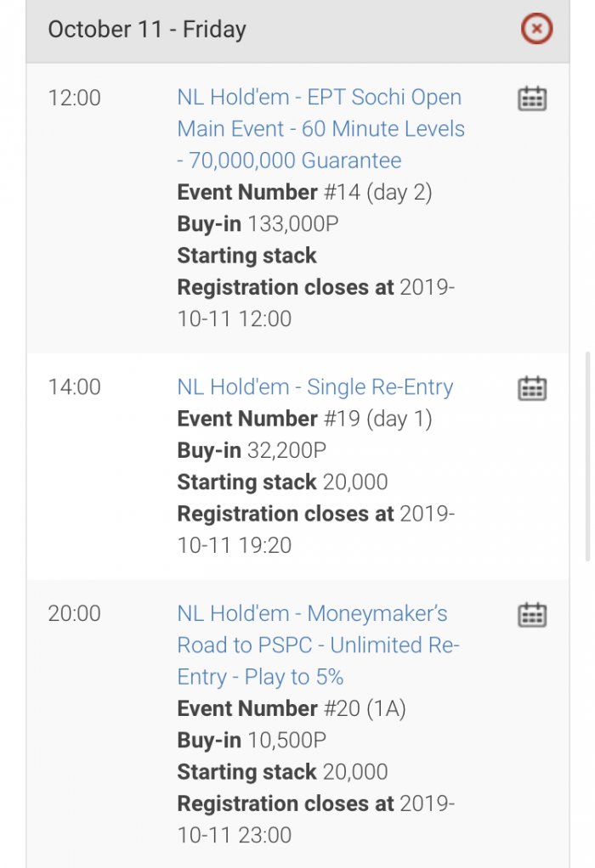Open NL Hold'em Single Re-Entry link
The width and height of the screenshot is (595, 868).
(314, 387)
